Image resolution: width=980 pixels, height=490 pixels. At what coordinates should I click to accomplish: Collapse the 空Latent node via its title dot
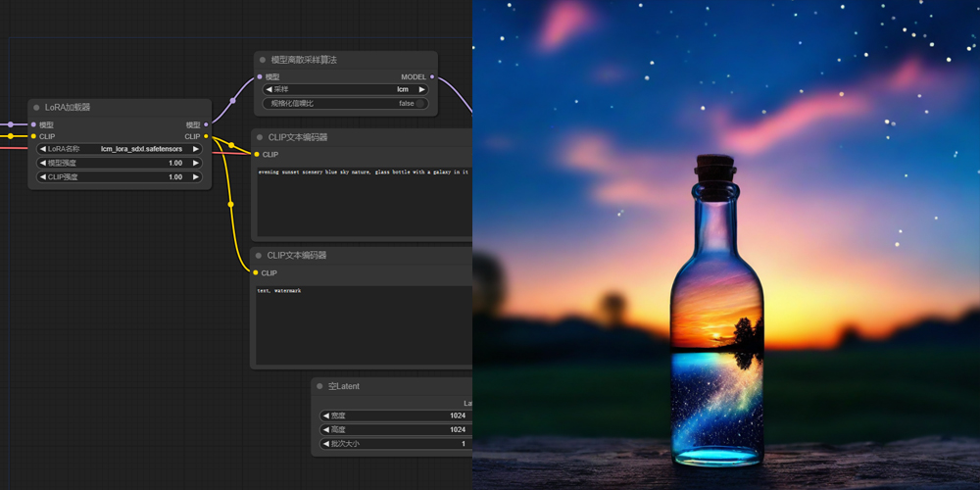click(x=319, y=386)
